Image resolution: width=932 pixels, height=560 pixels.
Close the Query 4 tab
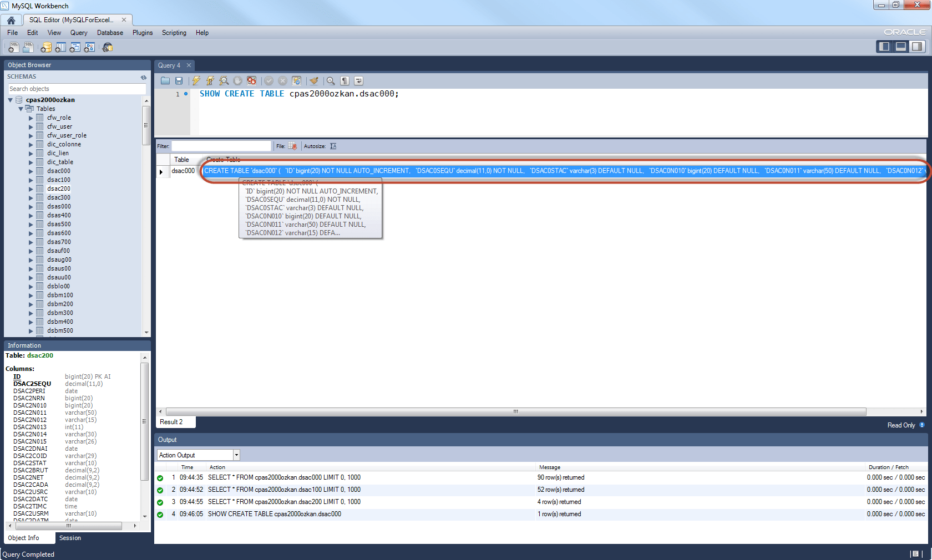189,65
